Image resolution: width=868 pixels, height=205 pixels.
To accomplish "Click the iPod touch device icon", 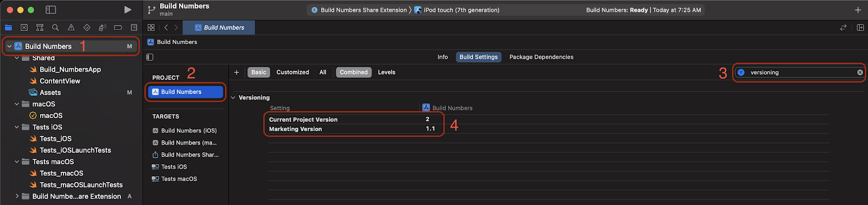I will click(418, 10).
